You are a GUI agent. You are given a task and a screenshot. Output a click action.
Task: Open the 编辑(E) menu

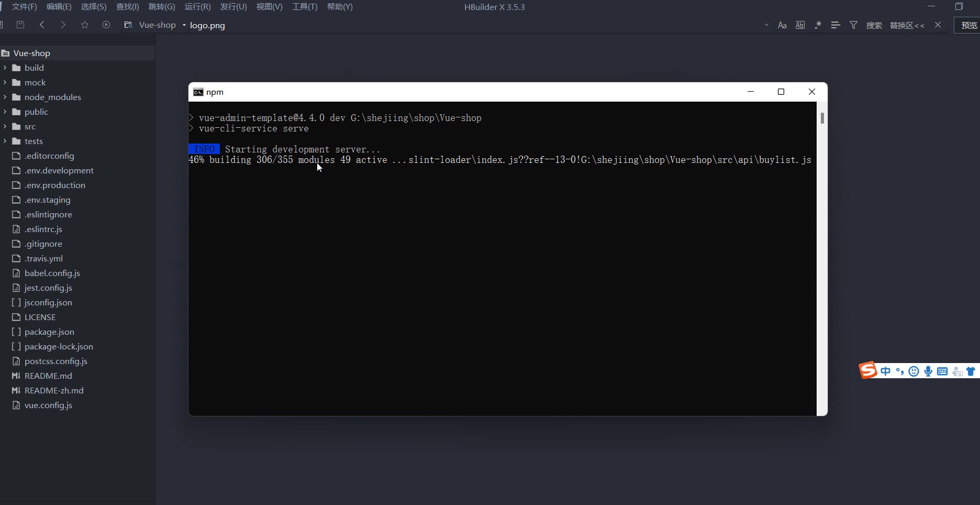click(x=59, y=7)
